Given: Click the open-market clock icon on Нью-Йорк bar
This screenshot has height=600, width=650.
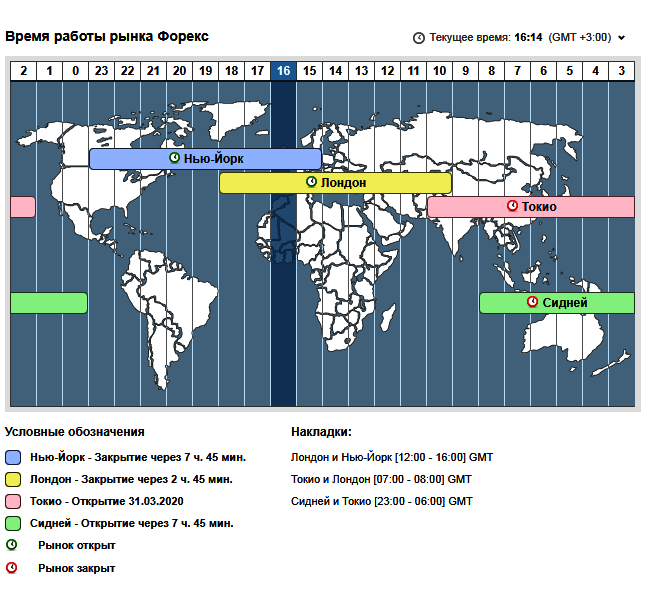Looking at the screenshot, I should 175,158.
